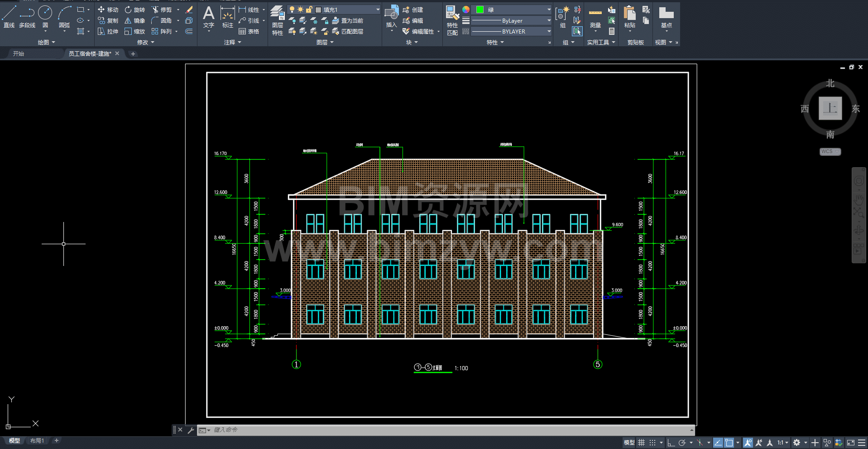This screenshot has width=868, height=449.
Task: Click the 移动 (Move) tool
Action: 108,10
